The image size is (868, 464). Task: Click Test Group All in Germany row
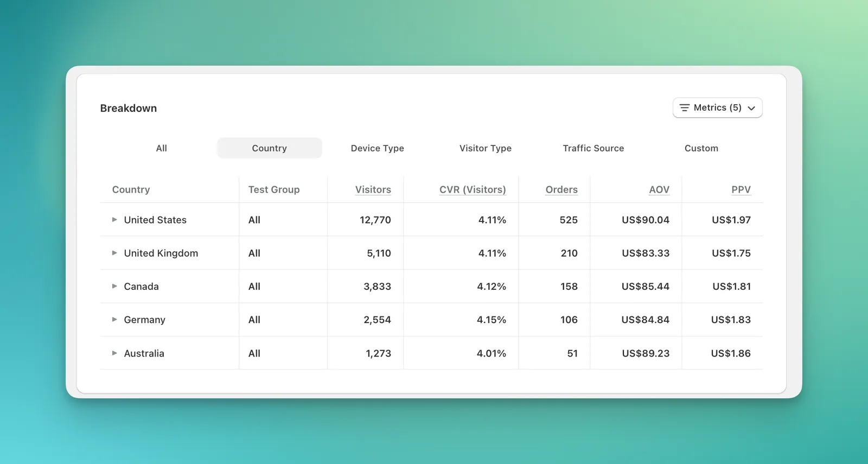coord(254,320)
